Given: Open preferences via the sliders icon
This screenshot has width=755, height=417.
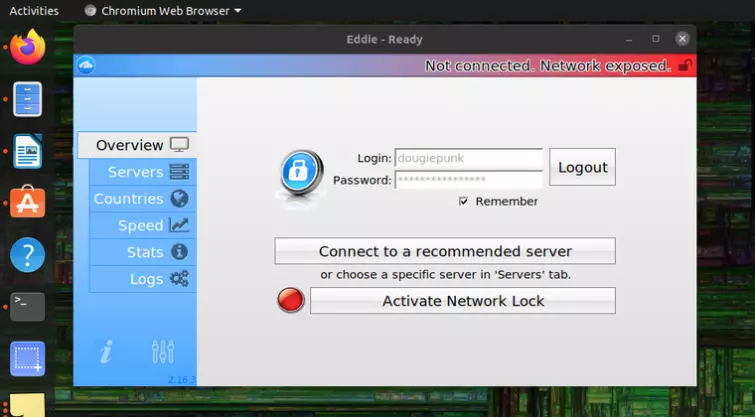Looking at the screenshot, I should (163, 352).
